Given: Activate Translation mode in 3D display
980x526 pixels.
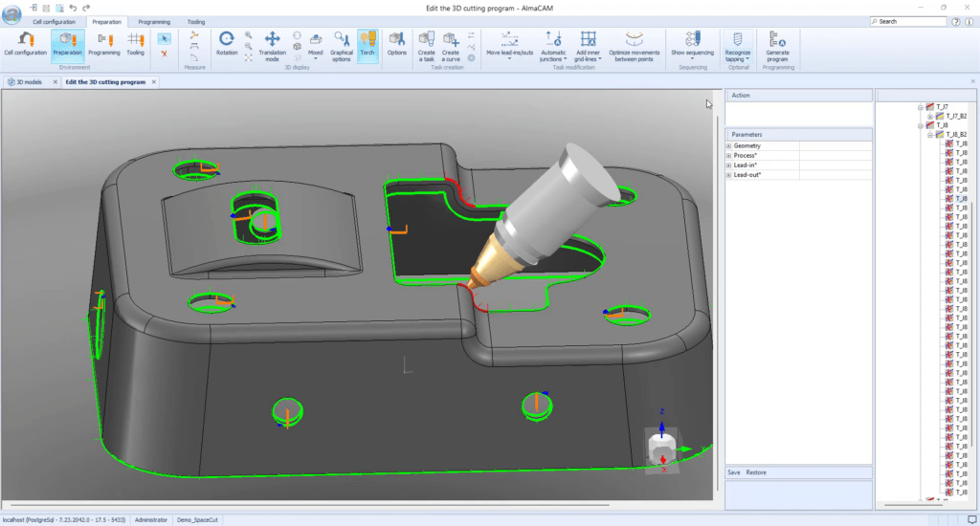Looking at the screenshot, I should pos(272,45).
